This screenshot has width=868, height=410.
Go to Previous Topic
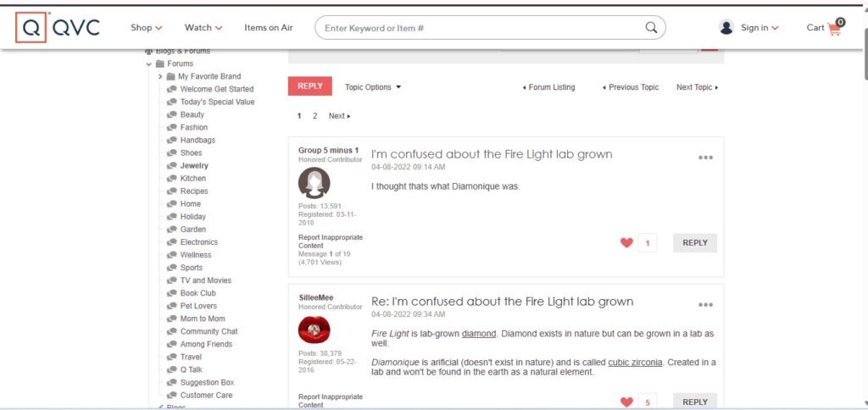(631, 87)
